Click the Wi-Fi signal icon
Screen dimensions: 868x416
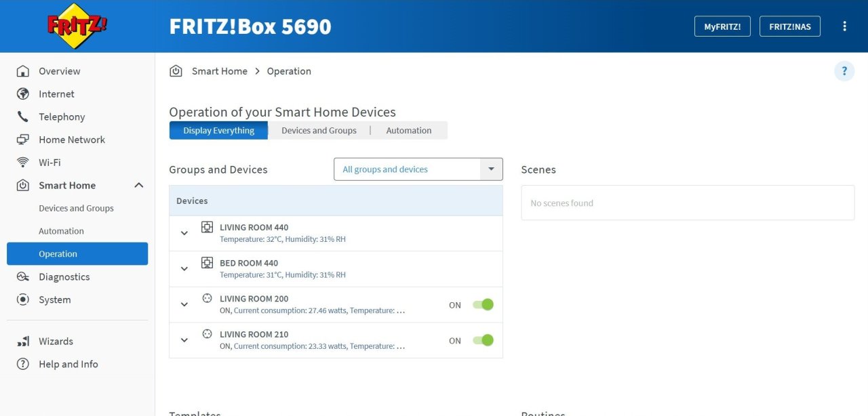(x=23, y=163)
